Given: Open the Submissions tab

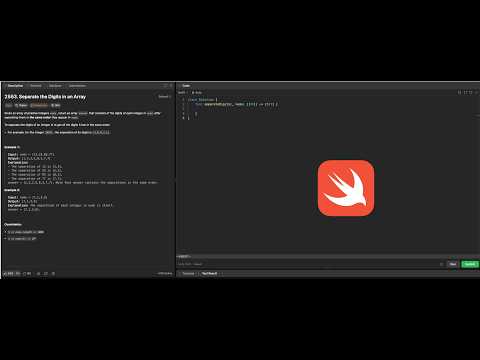Looking at the screenshot, I should click(x=77, y=86).
